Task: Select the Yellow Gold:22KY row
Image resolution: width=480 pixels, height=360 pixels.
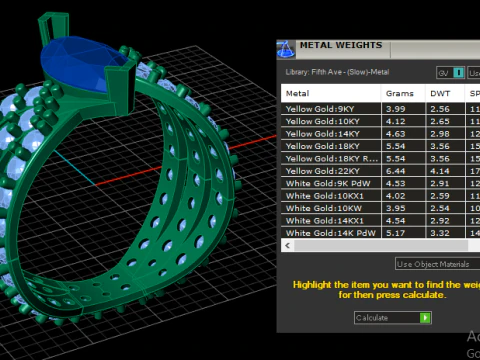Action: [380, 171]
